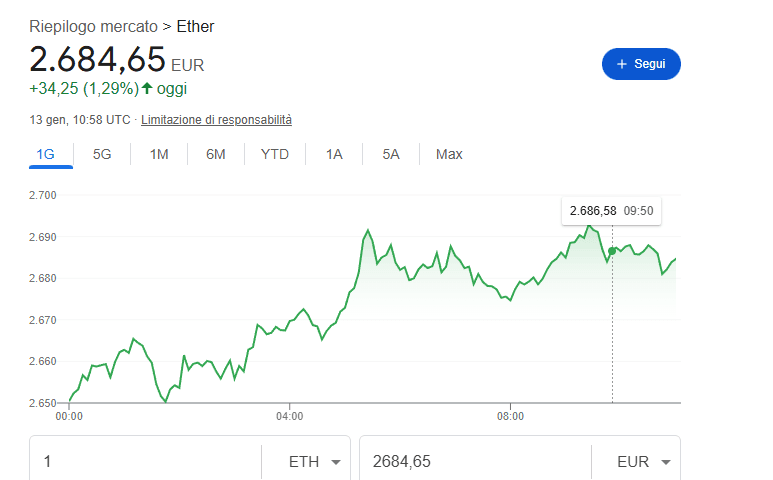
Task: Click the green marker dot on chart
Action: (x=612, y=251)
